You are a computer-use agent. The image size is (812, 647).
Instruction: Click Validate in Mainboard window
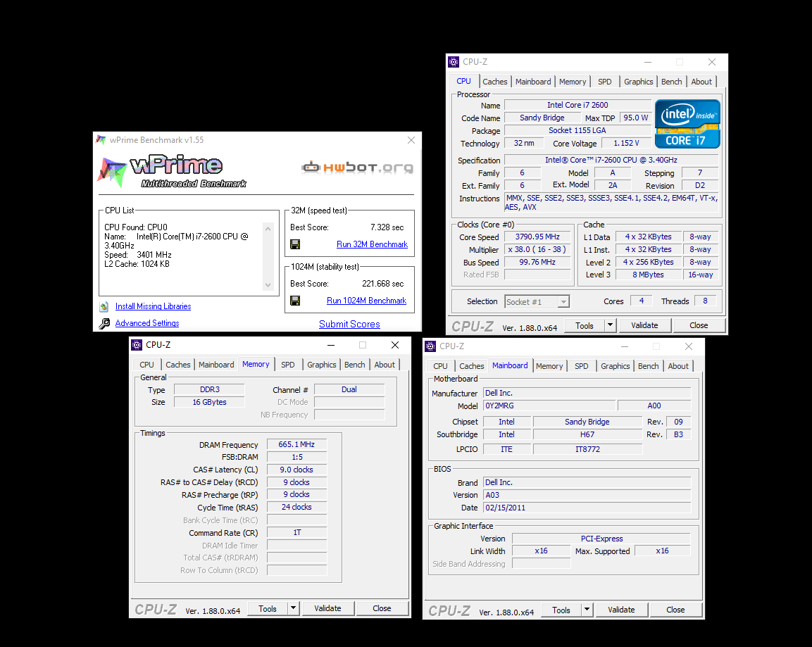tap(621, 610)
